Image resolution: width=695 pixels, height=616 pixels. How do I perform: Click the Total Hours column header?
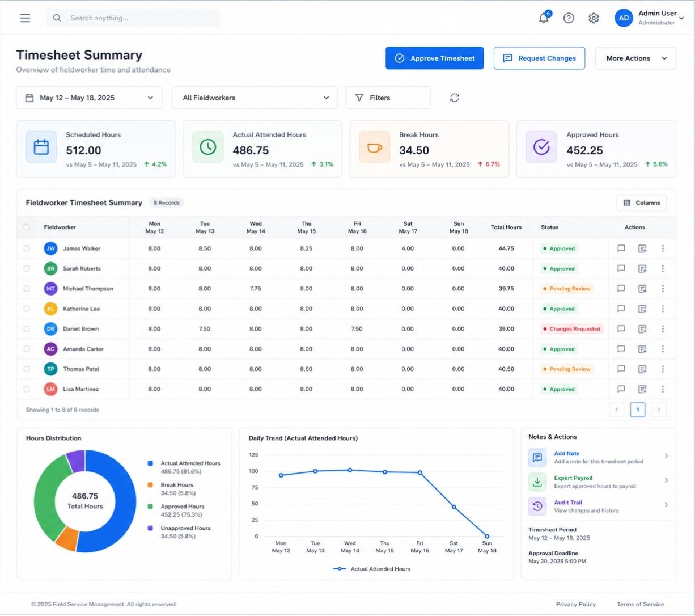pos(506,227)
